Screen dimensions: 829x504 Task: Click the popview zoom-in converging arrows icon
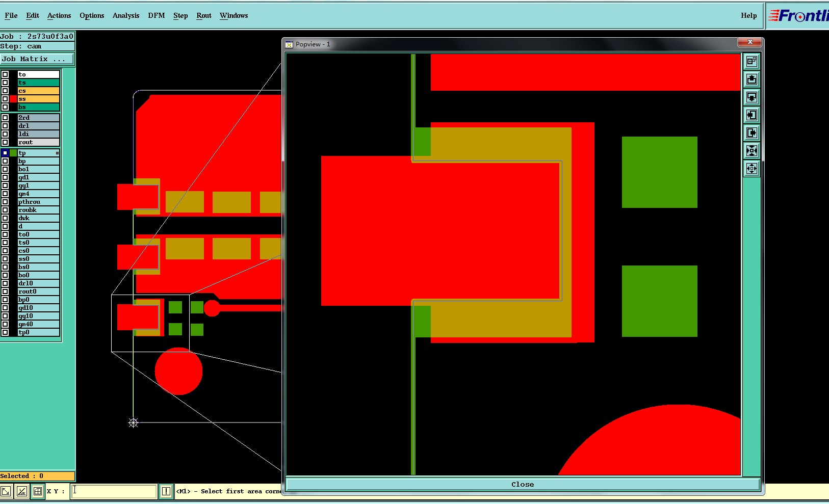pos(752,151)
